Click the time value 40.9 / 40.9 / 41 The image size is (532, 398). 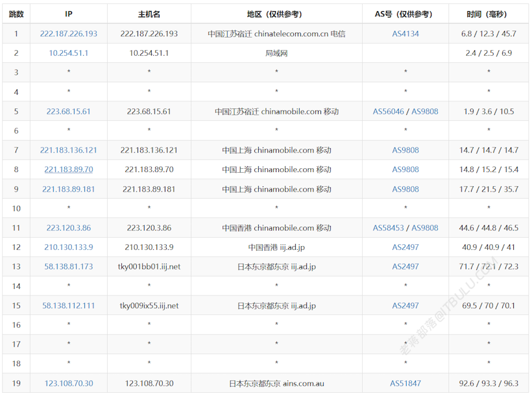pos(489,247)
